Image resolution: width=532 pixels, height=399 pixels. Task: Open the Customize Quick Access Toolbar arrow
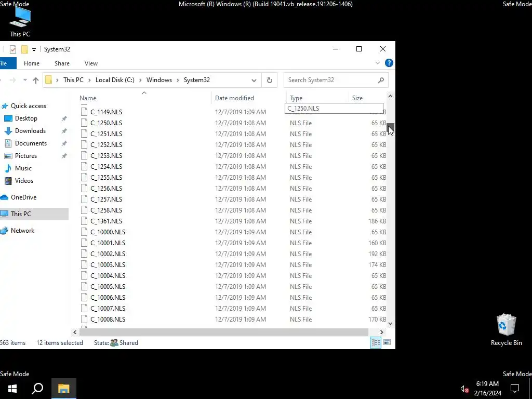(34, 50)
